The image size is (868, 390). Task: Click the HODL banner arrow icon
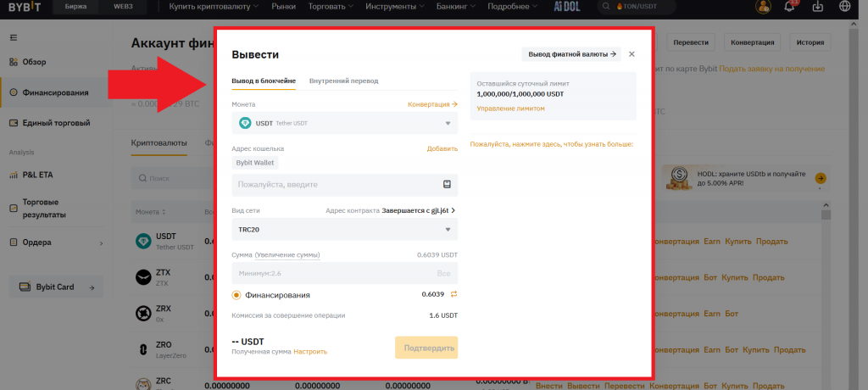click(x=821, y=178)
